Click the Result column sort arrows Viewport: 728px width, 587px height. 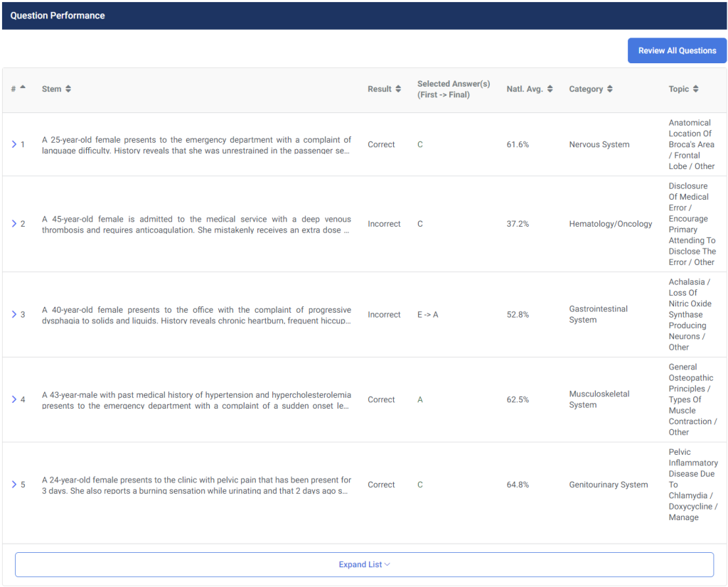pyautogui.click(x=398, y=89)
